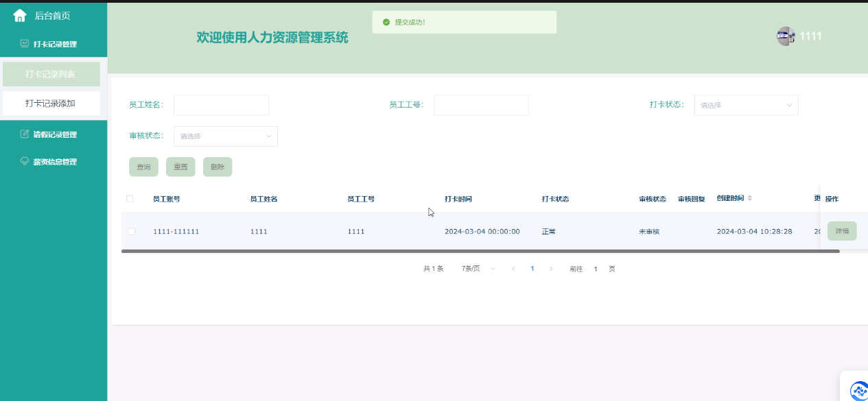This screenshot has width=868, height=401.
Task: Click the 打卡状态 column header
Action: tap(555, 199)
